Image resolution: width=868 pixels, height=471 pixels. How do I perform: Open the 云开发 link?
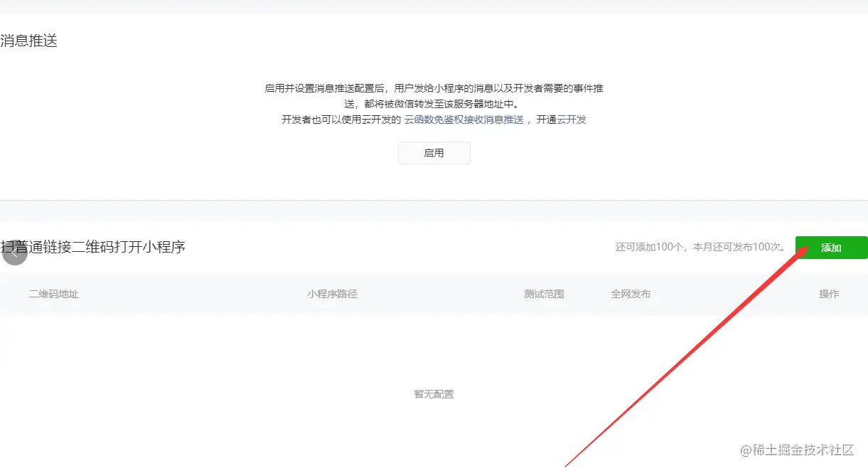572,120
